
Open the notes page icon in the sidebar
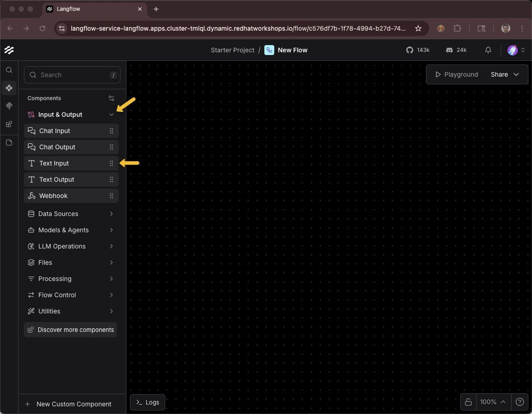[x=9, y=143]
